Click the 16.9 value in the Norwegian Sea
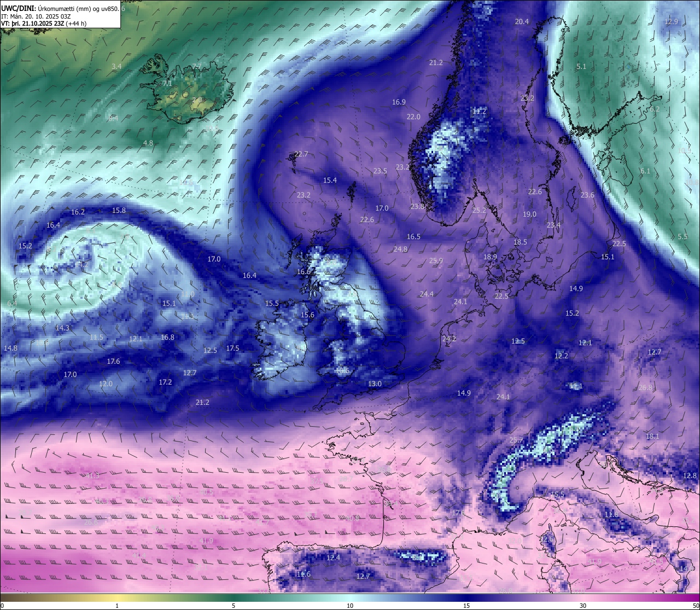Viewport: 700px width, 610px height. pos(399,102)
